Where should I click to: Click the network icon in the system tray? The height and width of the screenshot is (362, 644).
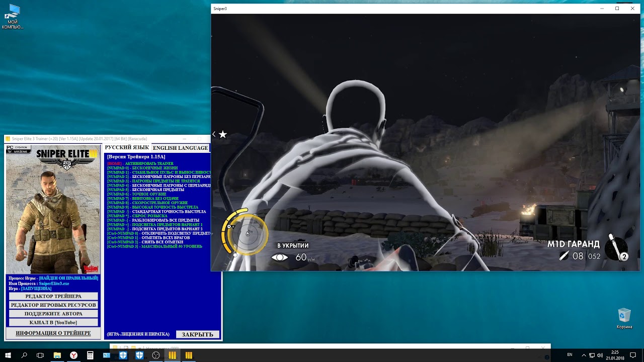tap(592, 355)
